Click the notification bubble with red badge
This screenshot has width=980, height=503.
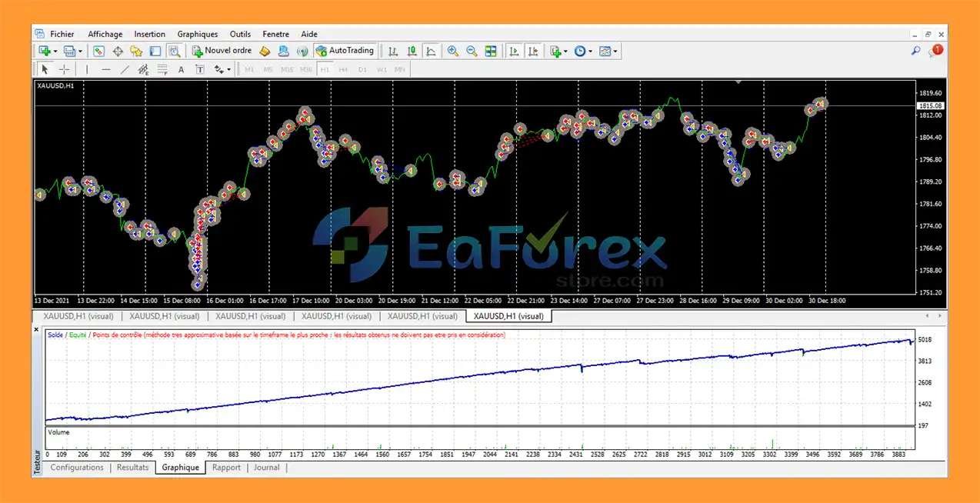click(x=935, y=51)
